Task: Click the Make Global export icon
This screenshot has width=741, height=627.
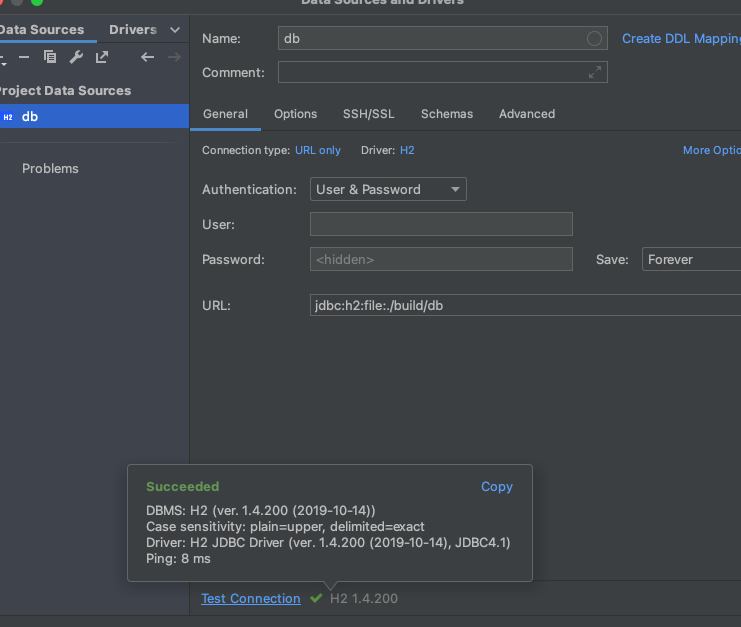Action: tap(102, 57)
